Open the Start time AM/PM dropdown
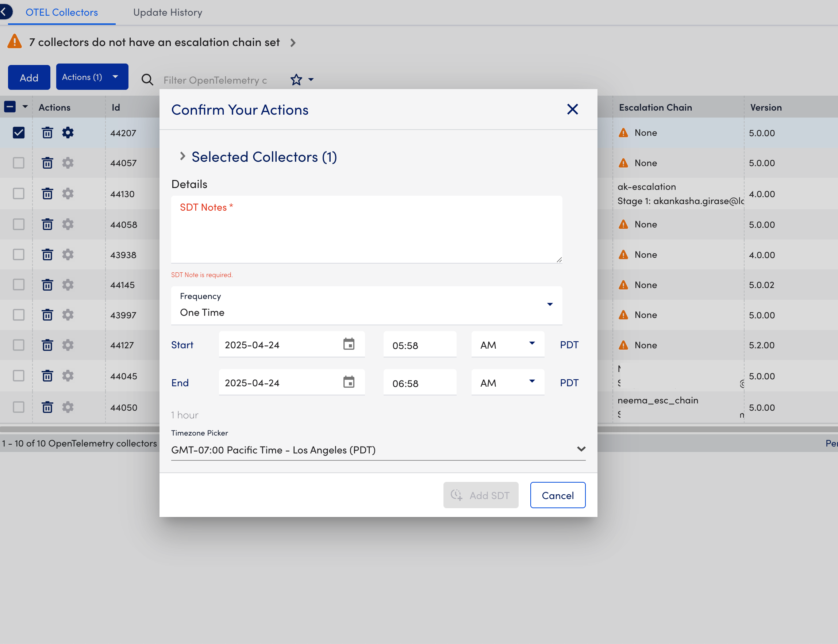Viewport: 838px width, 644px height. coord(508,344)
